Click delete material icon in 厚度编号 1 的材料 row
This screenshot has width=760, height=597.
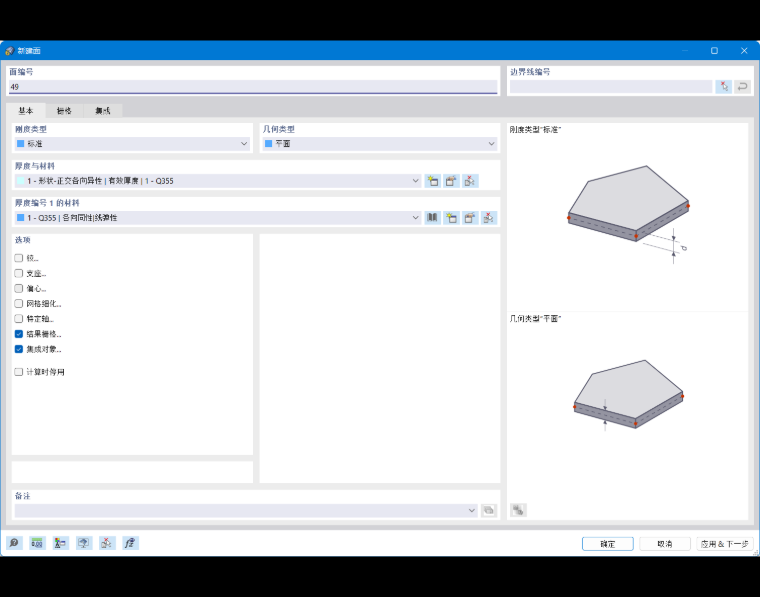click(489, 218)
